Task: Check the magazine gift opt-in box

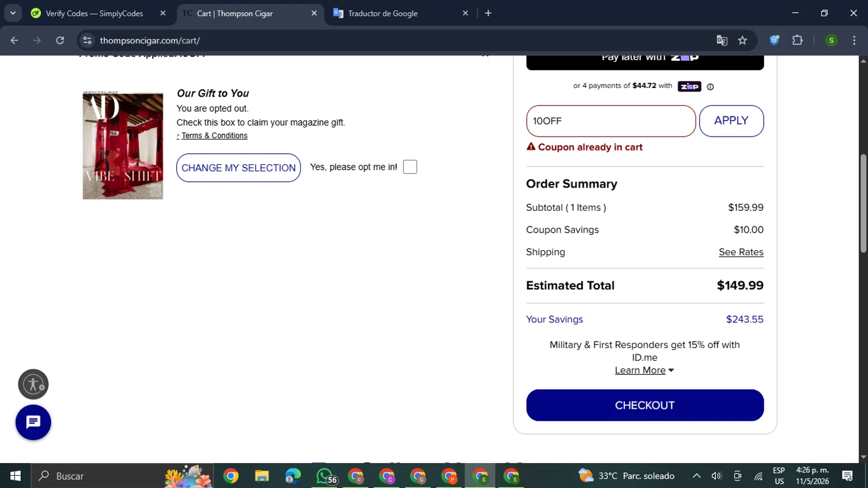Action: [410, 167]
